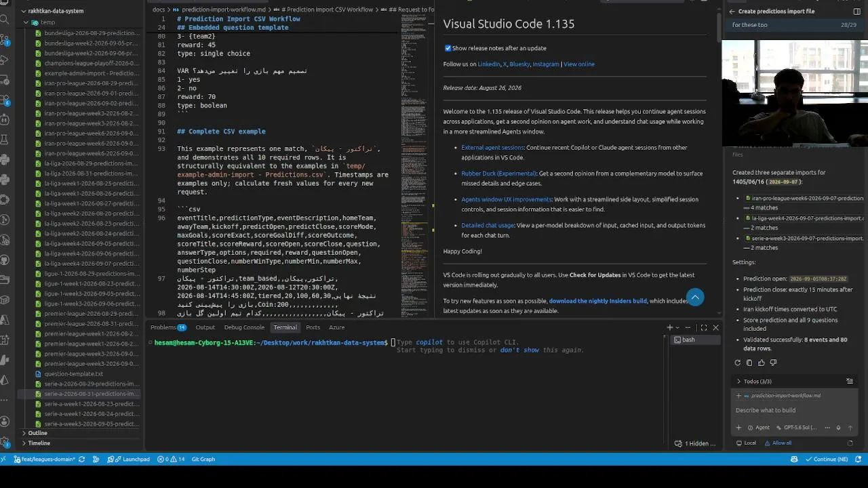Screen dimensions: 868x488
Task: Open the Search view in activity bar
Action: pos(4,19)
